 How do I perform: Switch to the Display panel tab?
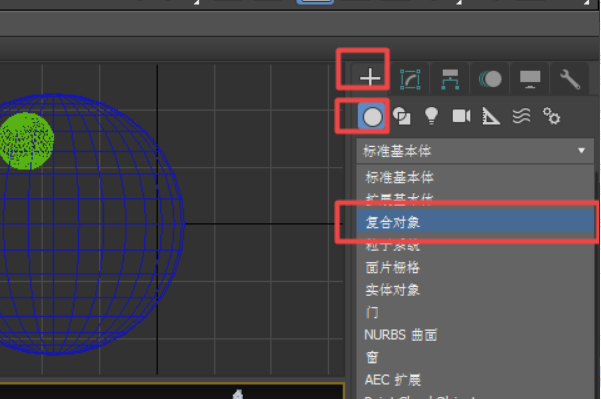tap(530, 79)
